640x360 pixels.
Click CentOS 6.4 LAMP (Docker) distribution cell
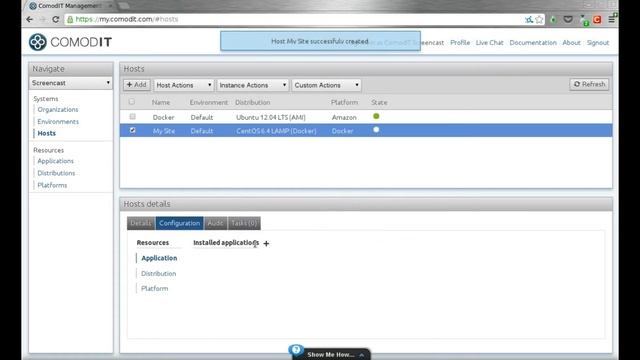click(276, 131)
